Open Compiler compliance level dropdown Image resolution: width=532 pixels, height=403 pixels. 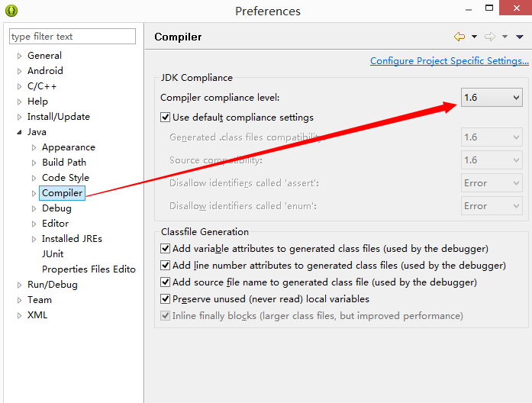tap(492, 98)
